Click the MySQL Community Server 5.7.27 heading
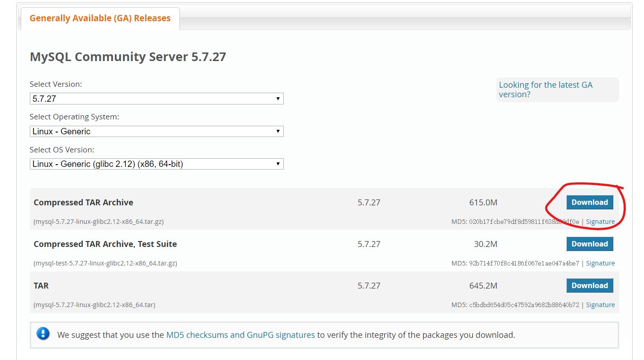Screen dimensions: 644x360 pyautogui.click(x=128, y=57)
